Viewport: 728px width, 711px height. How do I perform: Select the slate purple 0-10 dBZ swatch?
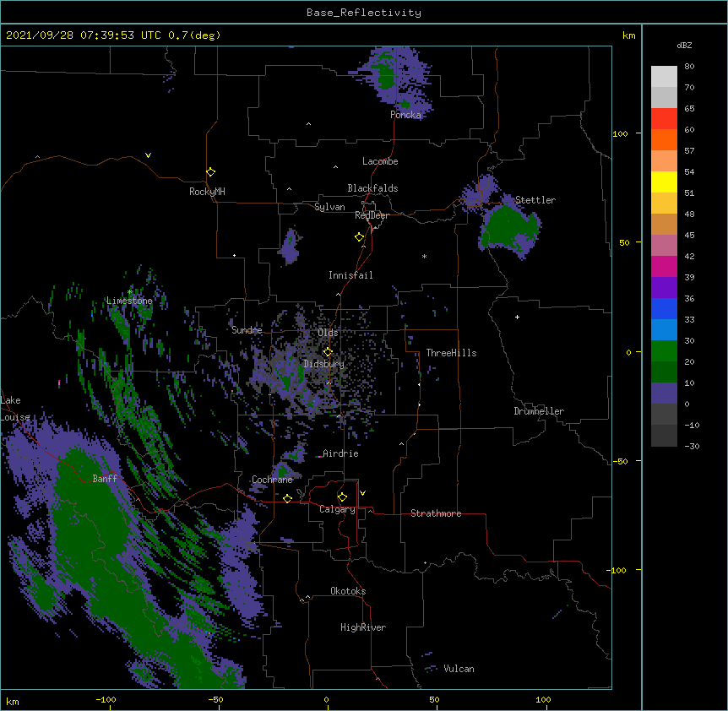[664, 393]
